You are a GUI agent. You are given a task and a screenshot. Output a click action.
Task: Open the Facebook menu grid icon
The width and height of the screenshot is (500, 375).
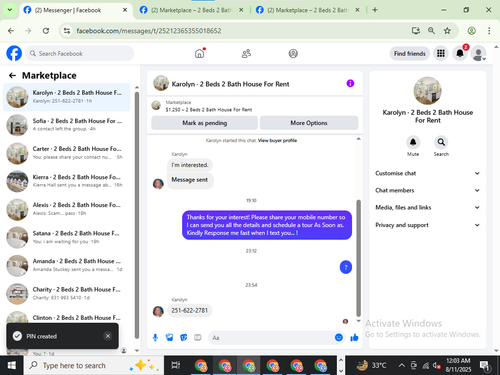point(441,53)
